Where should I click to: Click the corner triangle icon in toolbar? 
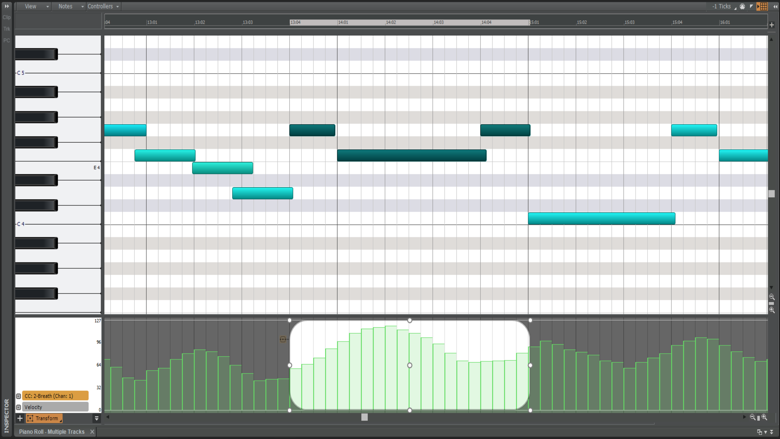751,6
